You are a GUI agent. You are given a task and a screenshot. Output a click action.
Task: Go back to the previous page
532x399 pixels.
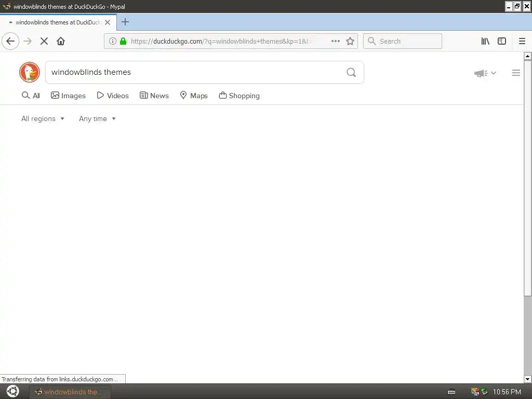coord(10,42)
